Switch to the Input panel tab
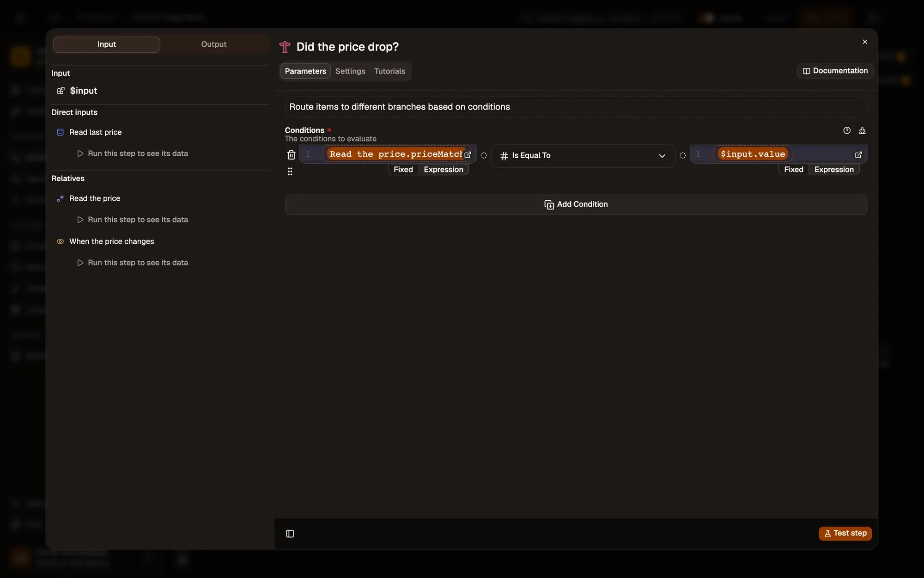Screen dimensions: 924x578 (x=107, y=44)
